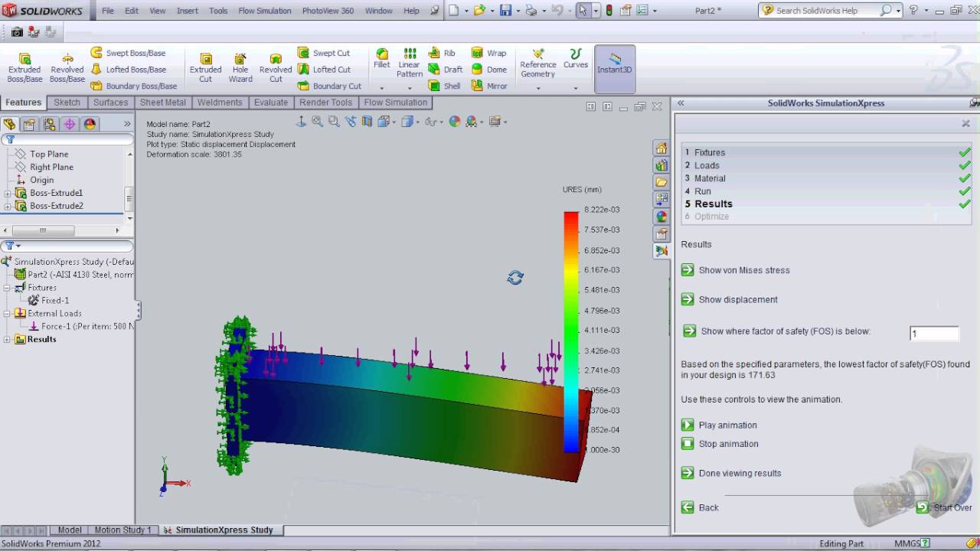The width and height of the screenshot is (980, 551).
Task: Open the DimXpertManager crosshair tab icon
Action: click(70, 124)
